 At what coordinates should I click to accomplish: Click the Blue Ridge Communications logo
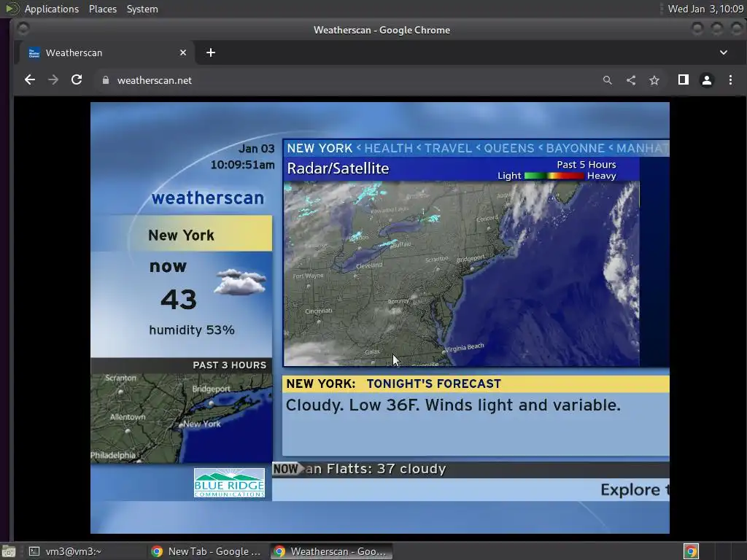point(229,483)
